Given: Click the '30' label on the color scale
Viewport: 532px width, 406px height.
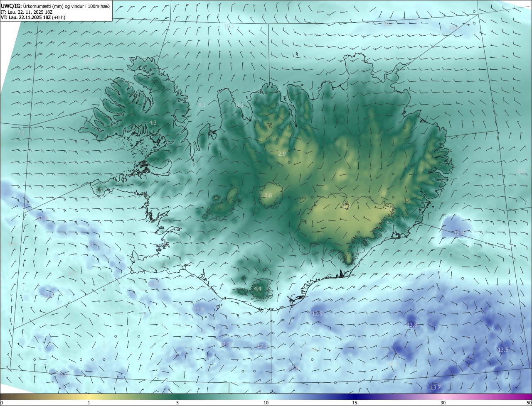Looking at the screenshot, I should pos(443,403).
